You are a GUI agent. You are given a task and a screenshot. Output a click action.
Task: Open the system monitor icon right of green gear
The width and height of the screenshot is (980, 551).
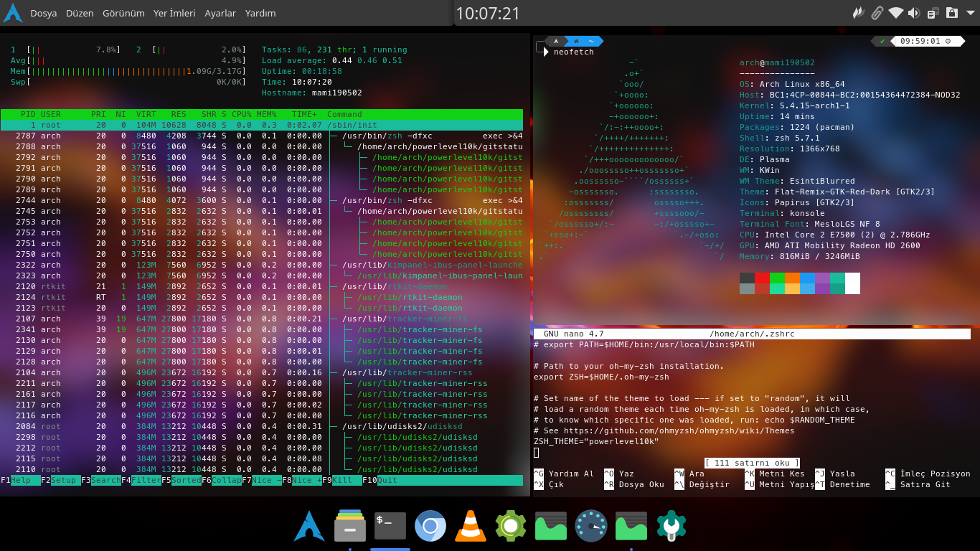pos(551,526)
